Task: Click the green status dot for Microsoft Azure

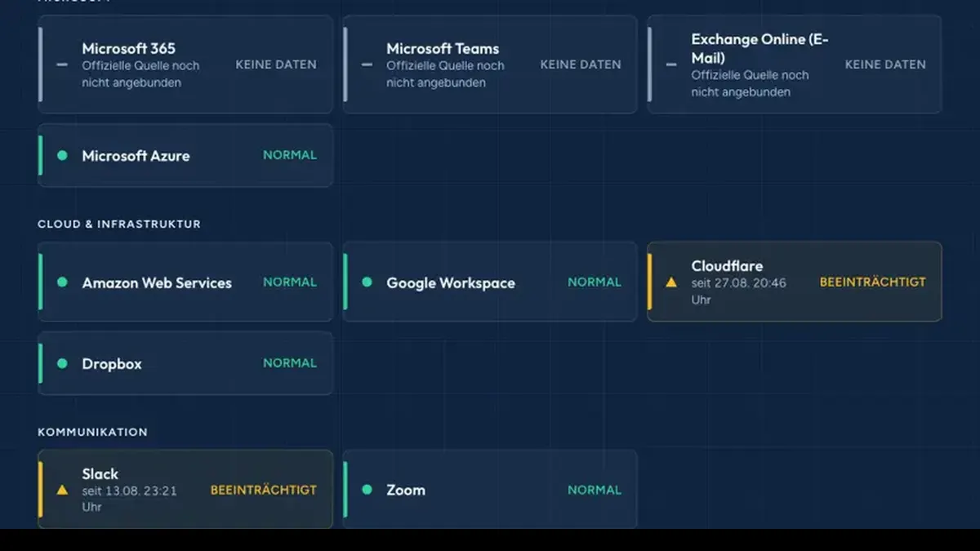Action: 62,155
